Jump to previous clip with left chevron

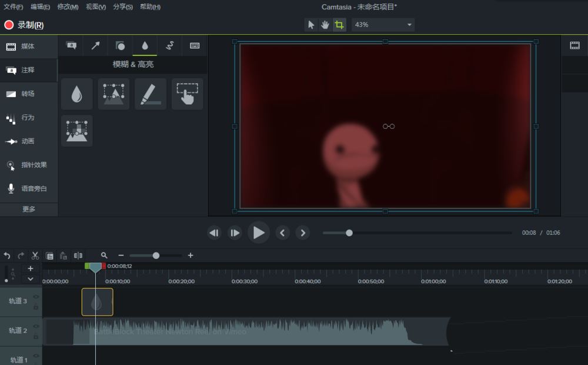pyautogui.click(x=282, y=233)
